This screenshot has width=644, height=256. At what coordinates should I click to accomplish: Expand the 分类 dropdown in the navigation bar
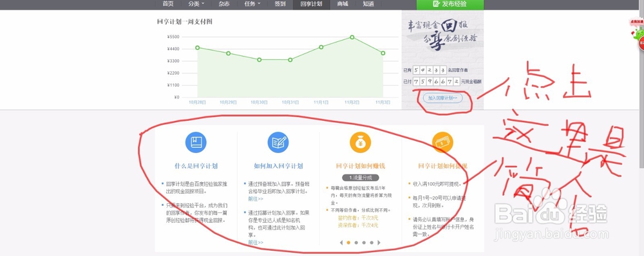[x=196, y=4]
